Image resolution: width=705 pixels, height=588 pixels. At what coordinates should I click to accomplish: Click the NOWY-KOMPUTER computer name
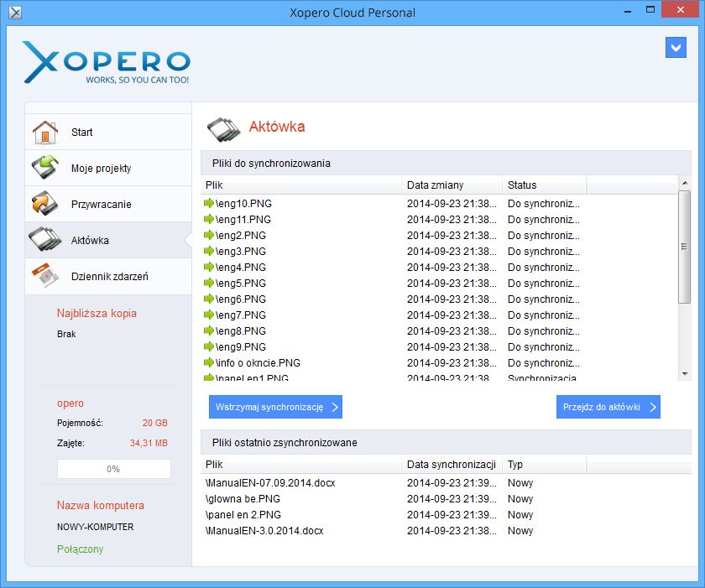[x=96, y=527]
